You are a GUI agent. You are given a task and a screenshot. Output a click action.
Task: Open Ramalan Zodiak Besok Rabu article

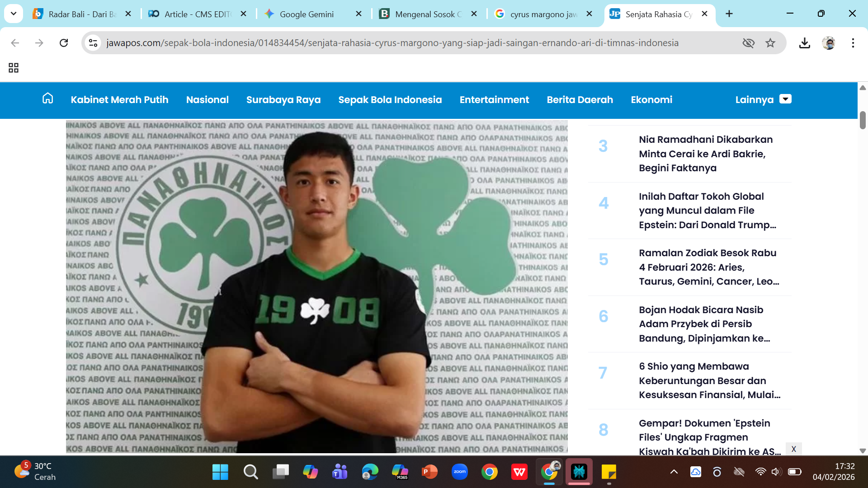[x=709, y=267]
